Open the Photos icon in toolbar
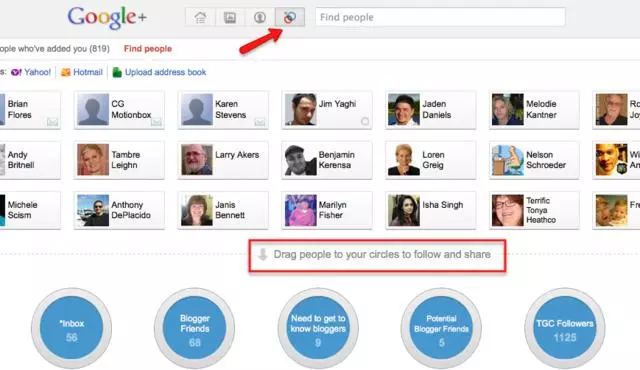Screen dimensions: 640x370 (x=230, y=18)
